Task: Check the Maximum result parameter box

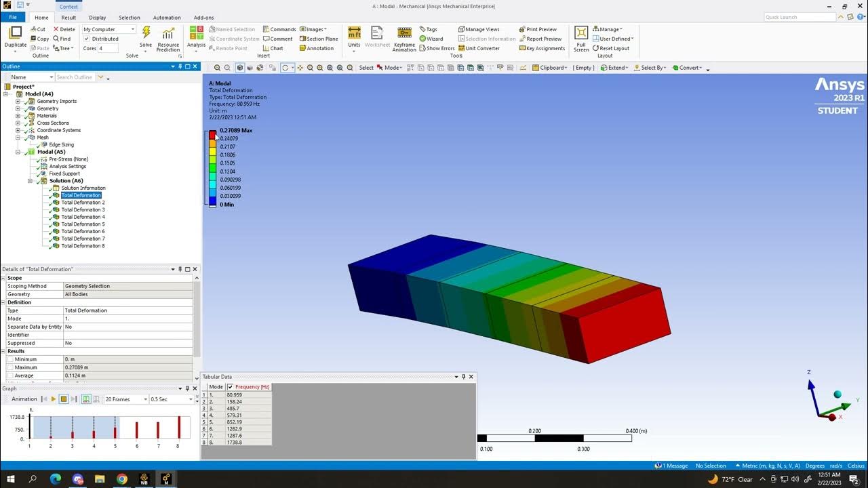Action: click(9, 367)
